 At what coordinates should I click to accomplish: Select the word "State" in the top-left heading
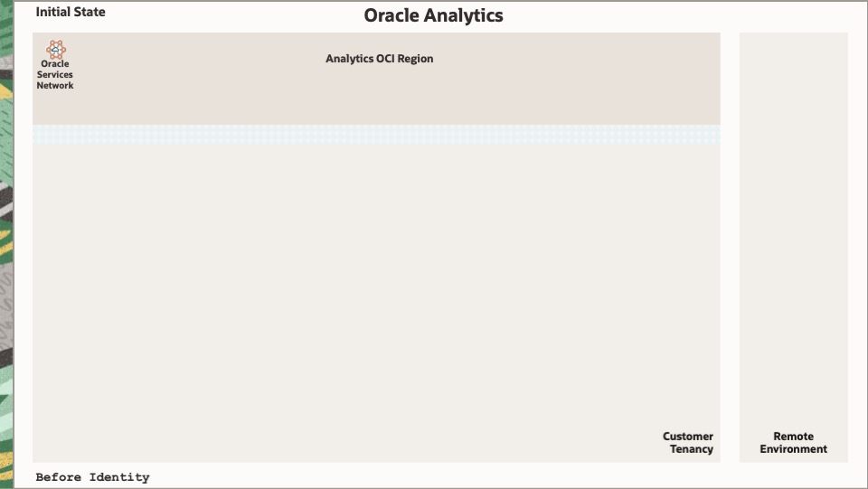89,12
